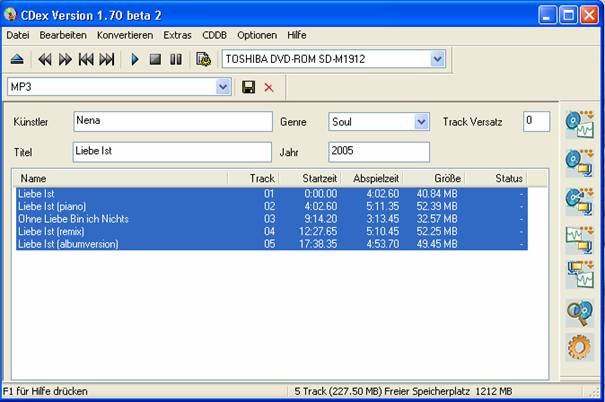Viewport: 605px width, 402px height.
Task: Expand the TOSHIBA DVD-ROM drive dropdown
Action: tap(437, 59)
